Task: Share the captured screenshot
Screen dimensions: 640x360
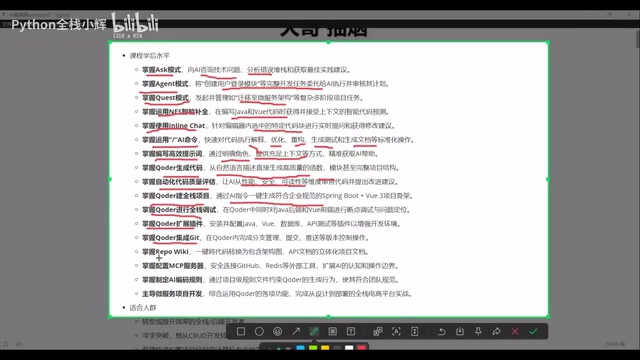Action: (x=496, y=331)
